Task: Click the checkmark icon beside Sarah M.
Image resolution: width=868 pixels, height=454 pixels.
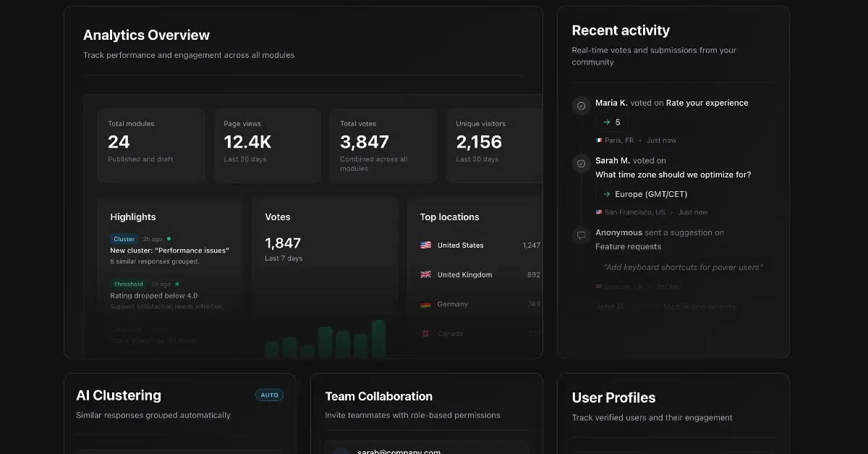Action: click(x=581, y=164)
